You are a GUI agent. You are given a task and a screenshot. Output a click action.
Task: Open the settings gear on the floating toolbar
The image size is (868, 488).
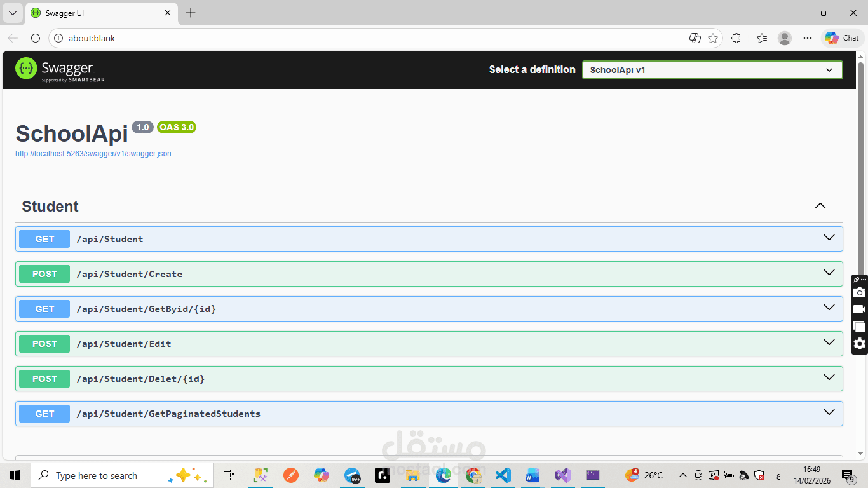click(x=859, y=344)
